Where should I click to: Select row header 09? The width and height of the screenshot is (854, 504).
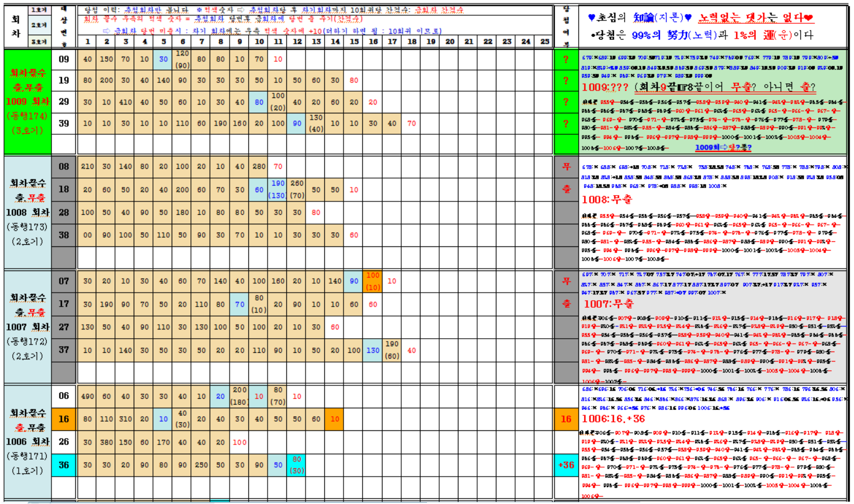coord(64,59)
